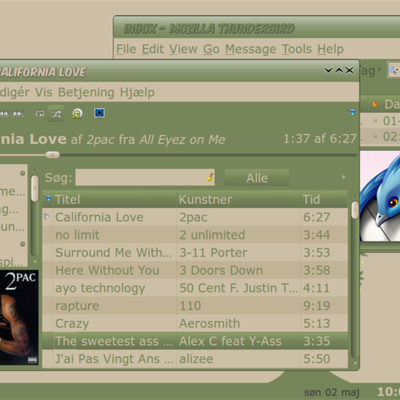Sort tracks by Tid column header
Viewport: 400px width, 400px height.
pyautogui.click(x=324, y=199)
